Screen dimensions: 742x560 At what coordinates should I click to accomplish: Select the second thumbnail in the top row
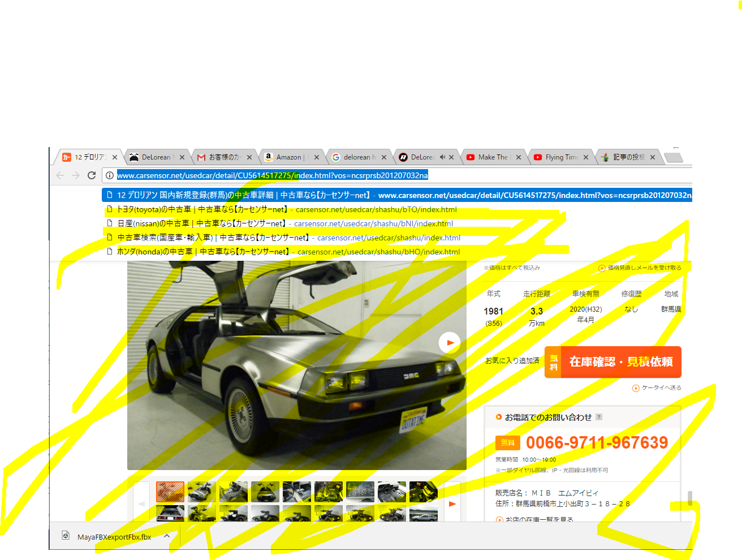coord(202,492)
